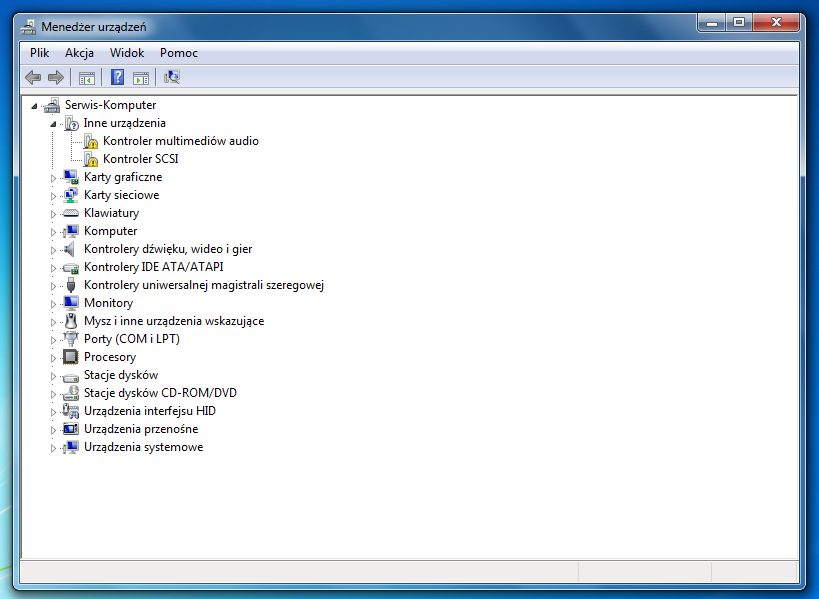Expand the Karty graficzne node
This screenshot has width=819, height=599.
tap(53, 178)
